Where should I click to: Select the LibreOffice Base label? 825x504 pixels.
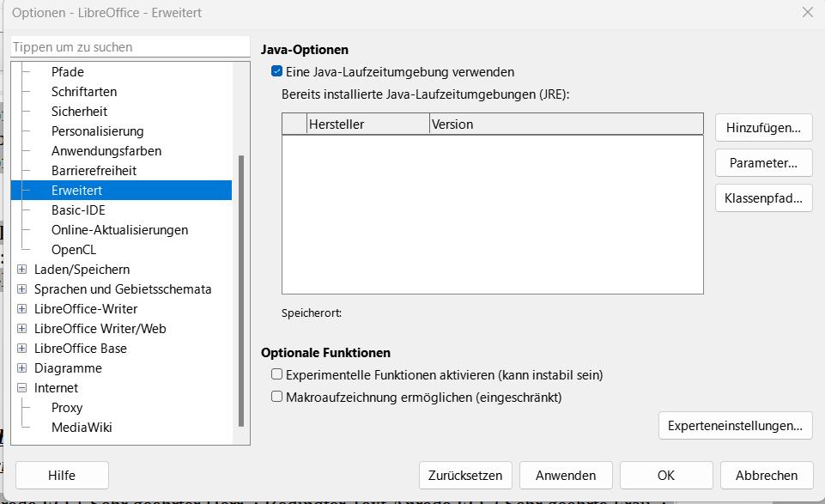click(x=81, y=349)
